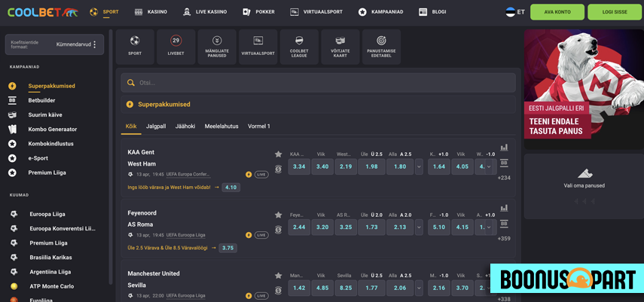Select Meelelahutus filter tab
This screenshot has height=302, width=644.
221,126
